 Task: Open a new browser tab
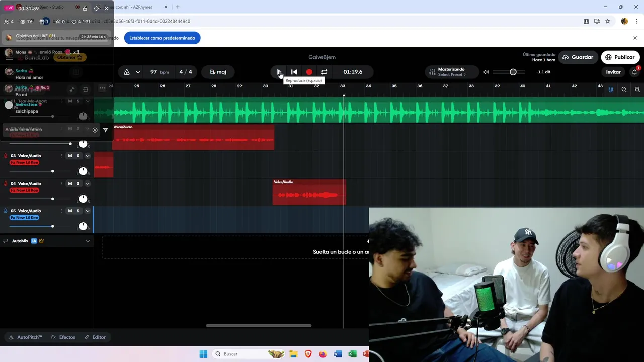pyautogui.click(x=178, y=7)
